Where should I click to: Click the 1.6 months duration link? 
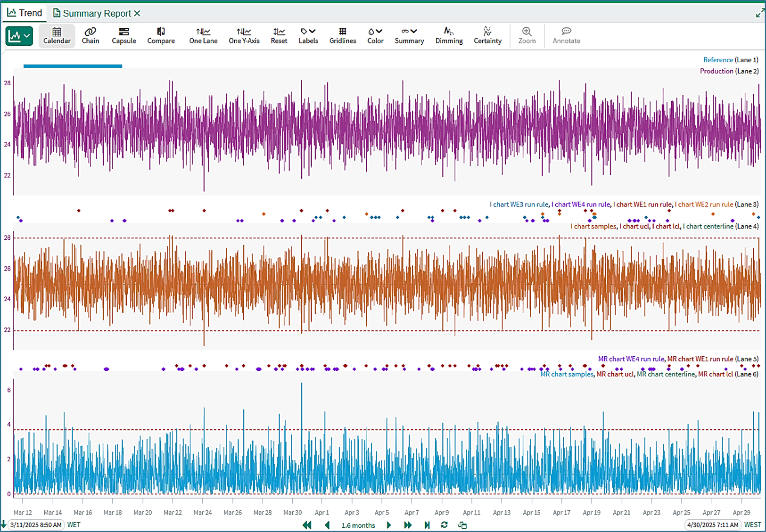pyautogui.click(x=358, y=525)
